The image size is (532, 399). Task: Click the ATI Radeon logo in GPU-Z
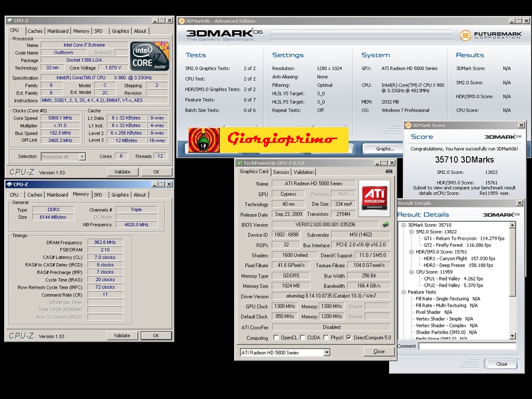375,197
